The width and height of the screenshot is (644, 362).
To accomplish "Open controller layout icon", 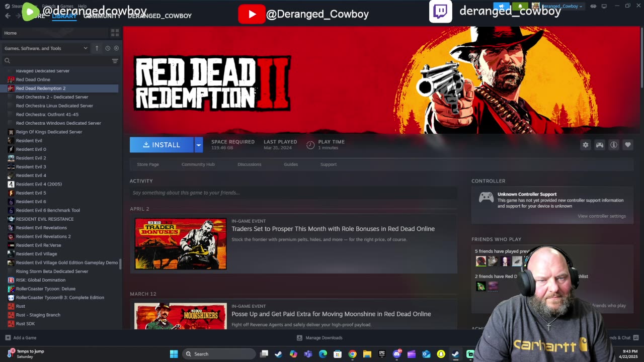I will 600,145.
